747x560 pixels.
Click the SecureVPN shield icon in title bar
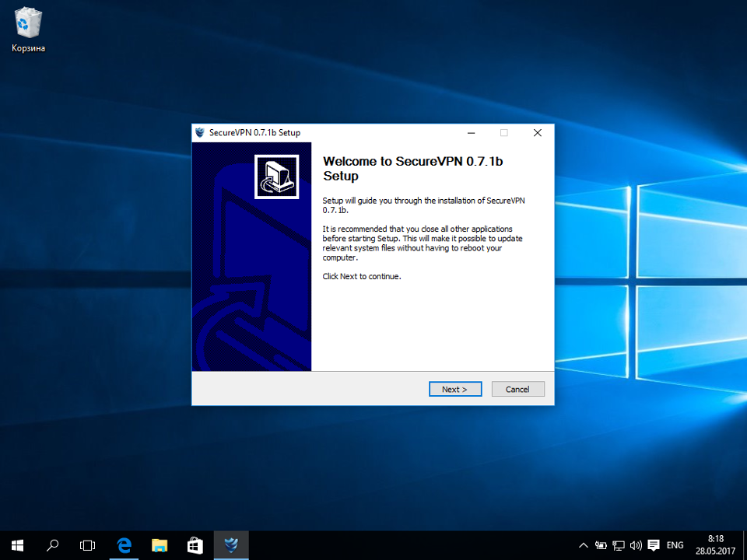tap(200, 132)
